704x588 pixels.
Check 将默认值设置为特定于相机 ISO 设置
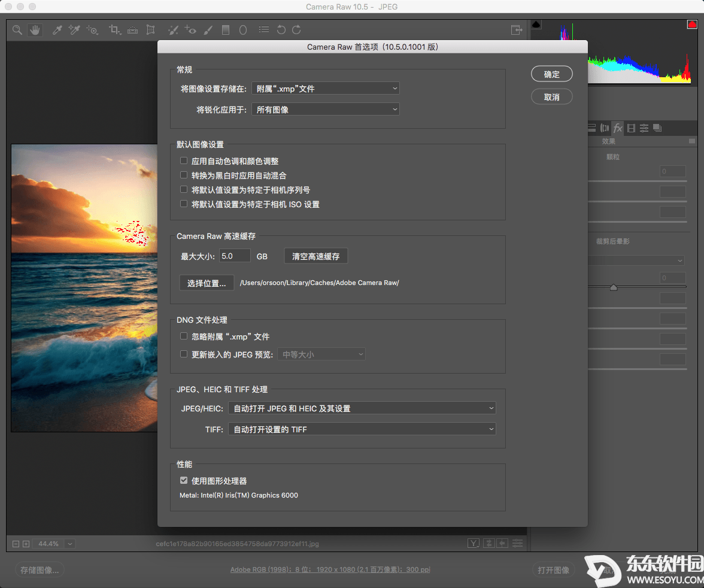click(184, 204)
